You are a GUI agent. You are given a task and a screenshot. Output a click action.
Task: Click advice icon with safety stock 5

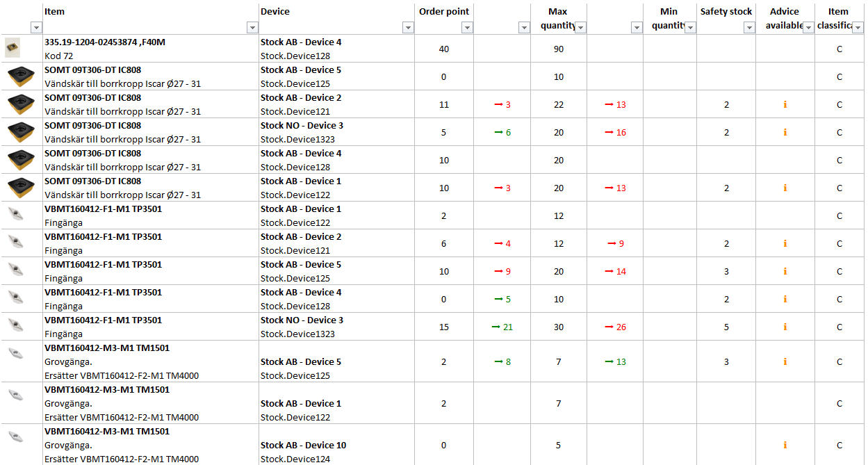point(785,327)
